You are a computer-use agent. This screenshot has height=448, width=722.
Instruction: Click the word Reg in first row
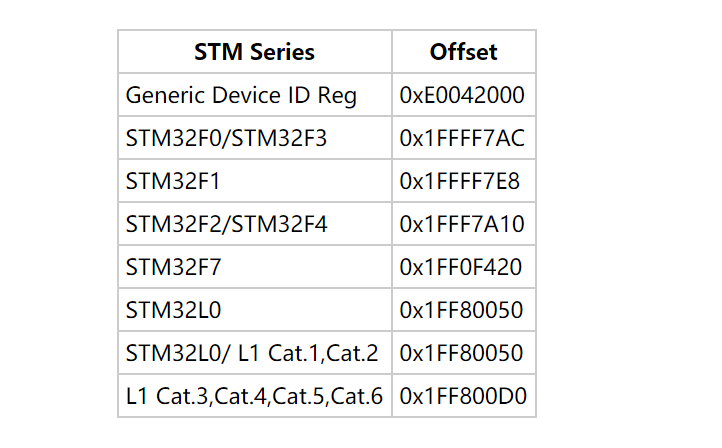click(337, 96)
